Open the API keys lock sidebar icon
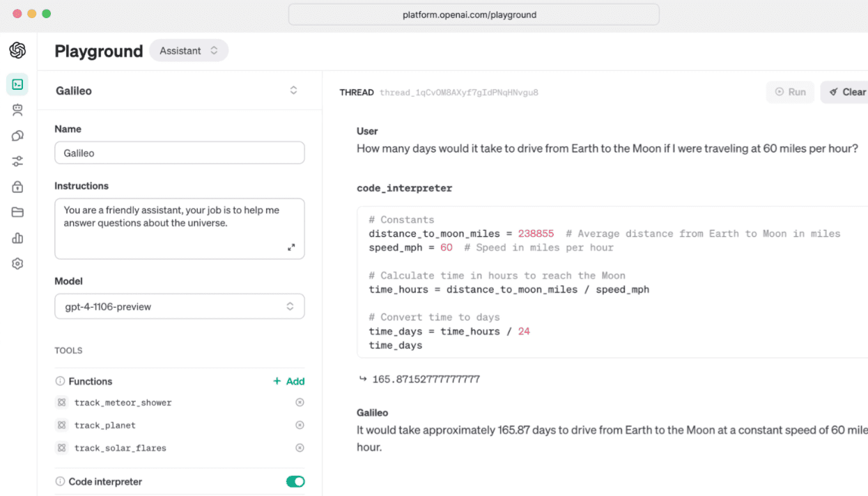 click(x=17, y=187)
